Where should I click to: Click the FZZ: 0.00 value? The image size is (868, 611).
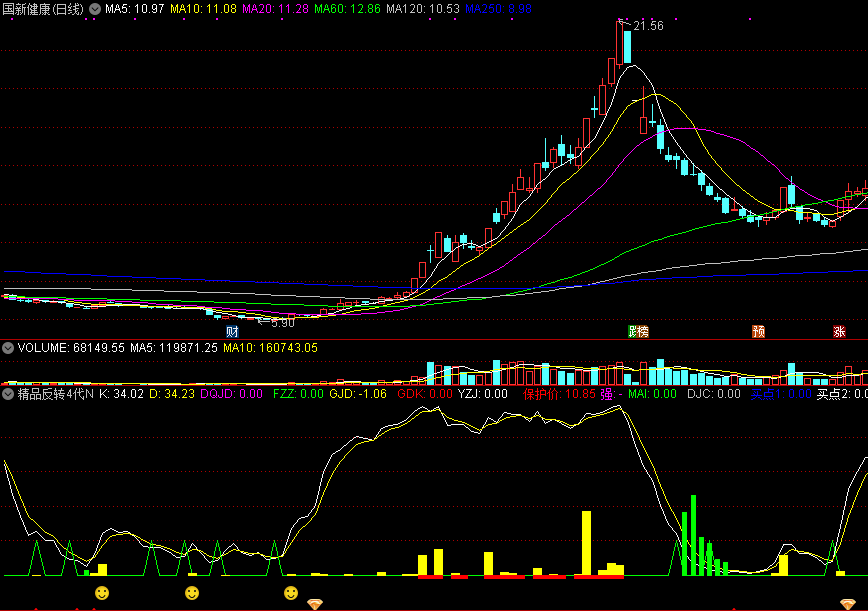(298, 394)
